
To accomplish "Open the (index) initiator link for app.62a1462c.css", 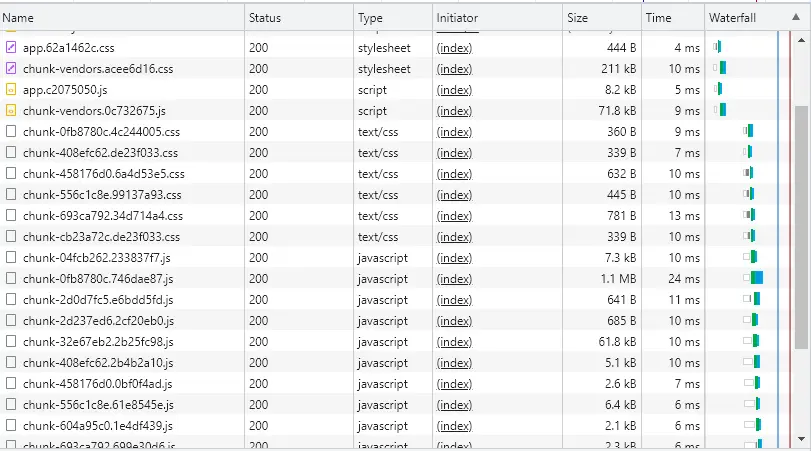I will (x=454, y=48).
